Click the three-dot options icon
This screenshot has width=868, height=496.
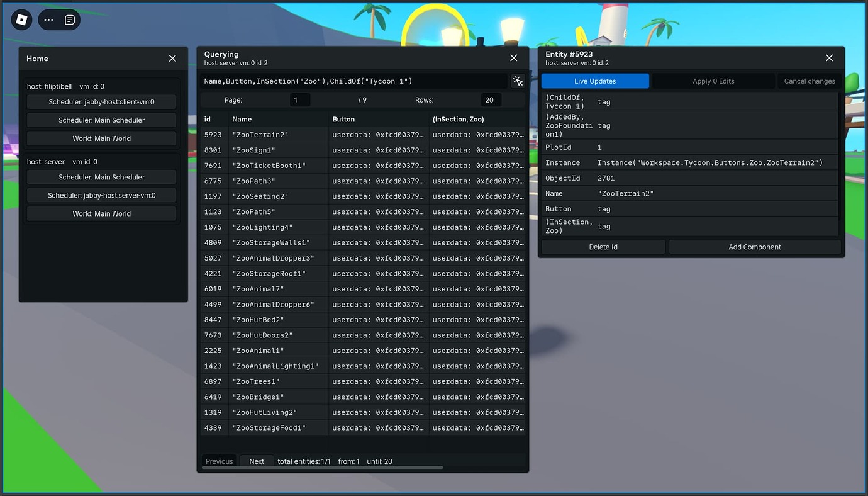[x=48, y=20]
